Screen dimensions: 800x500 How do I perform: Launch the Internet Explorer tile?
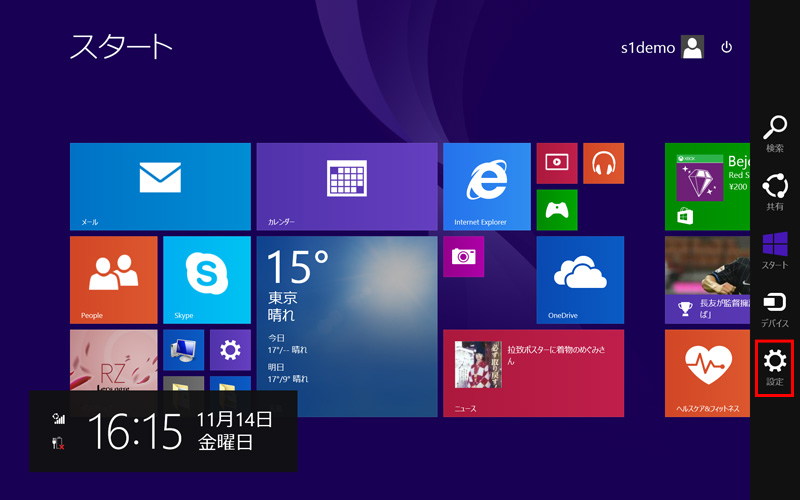click(x=487, y=187)
